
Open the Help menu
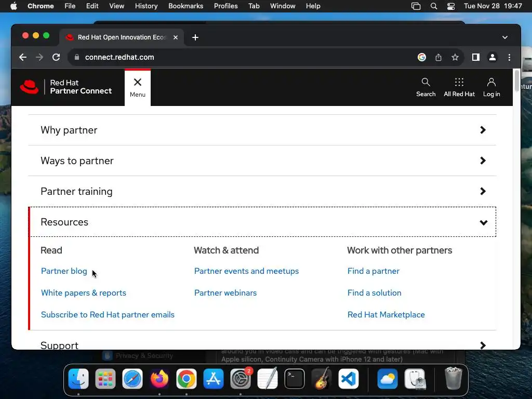pos(313,6)
